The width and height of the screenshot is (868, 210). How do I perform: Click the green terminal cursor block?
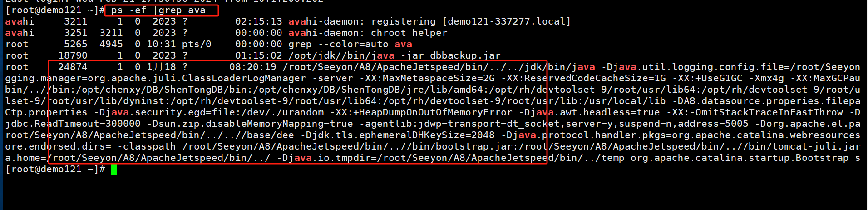click(114, 170)
